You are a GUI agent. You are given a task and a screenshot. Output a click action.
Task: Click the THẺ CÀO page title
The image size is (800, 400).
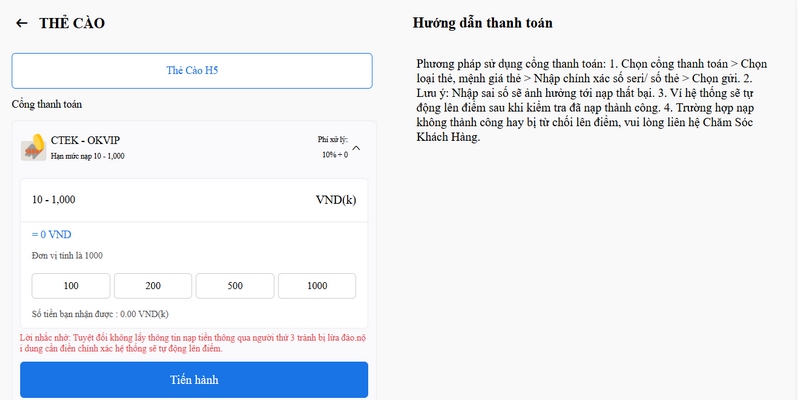click(x=72, y=23)
